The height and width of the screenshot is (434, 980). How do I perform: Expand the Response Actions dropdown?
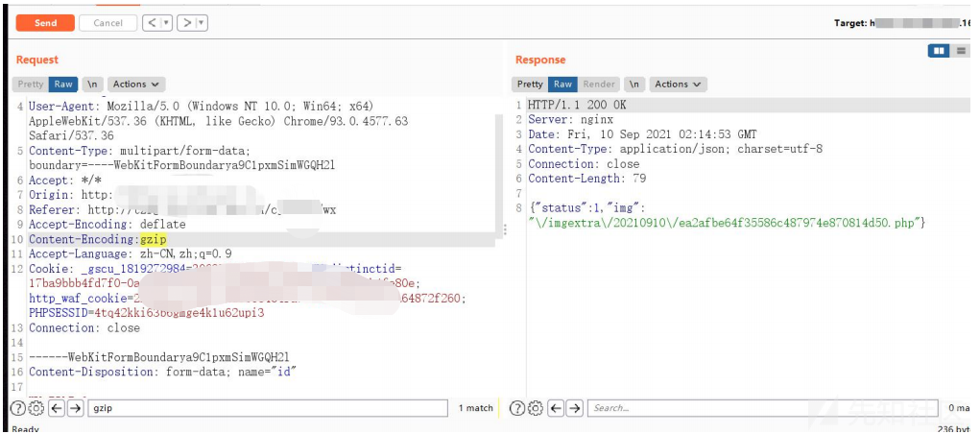678,84
